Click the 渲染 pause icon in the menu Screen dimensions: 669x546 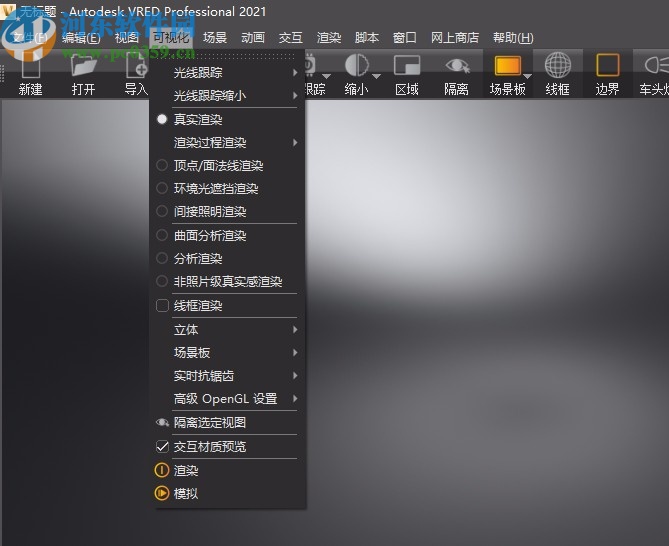pyautogui.click(x=162, y=470)
